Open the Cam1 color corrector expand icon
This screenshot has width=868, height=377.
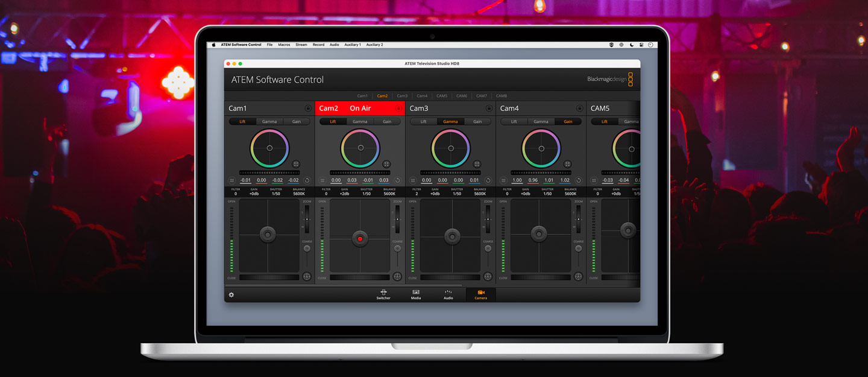[x=296, y=164]
